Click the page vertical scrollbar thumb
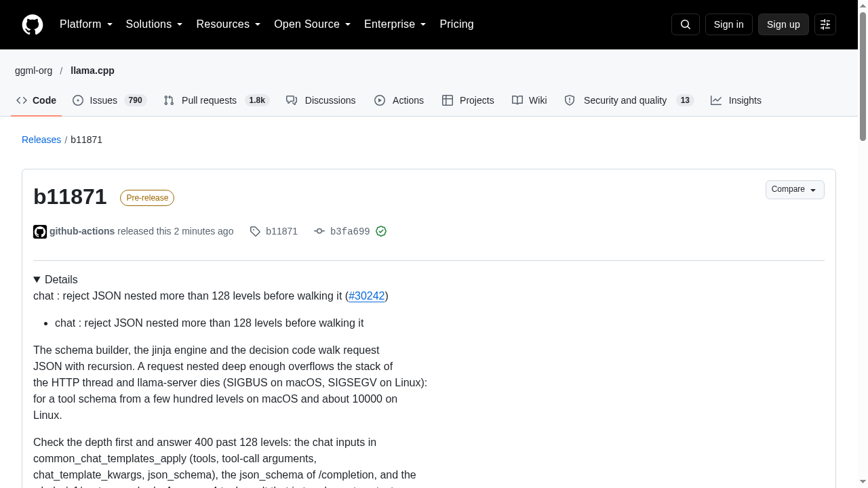 [863, 76]
